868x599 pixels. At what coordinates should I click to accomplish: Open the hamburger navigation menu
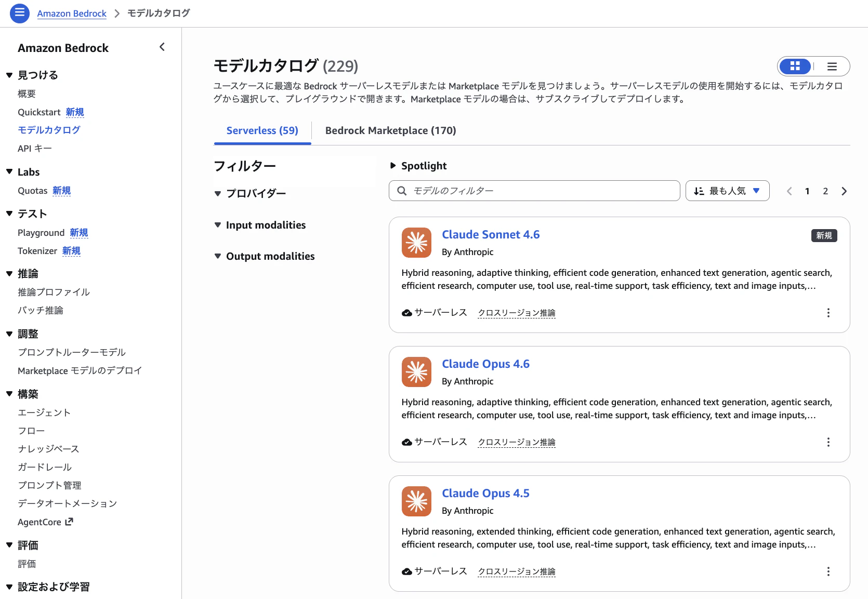(20, 13)
